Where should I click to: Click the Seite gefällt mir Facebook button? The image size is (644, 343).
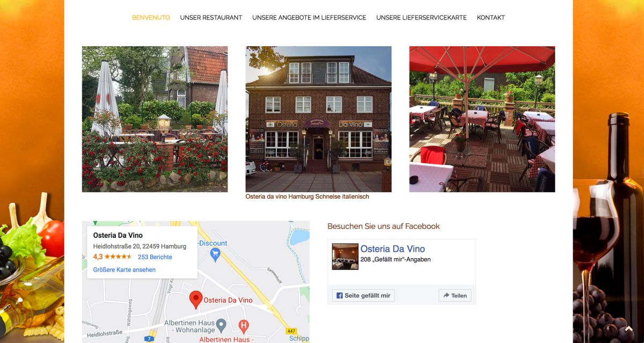(363, 295)
